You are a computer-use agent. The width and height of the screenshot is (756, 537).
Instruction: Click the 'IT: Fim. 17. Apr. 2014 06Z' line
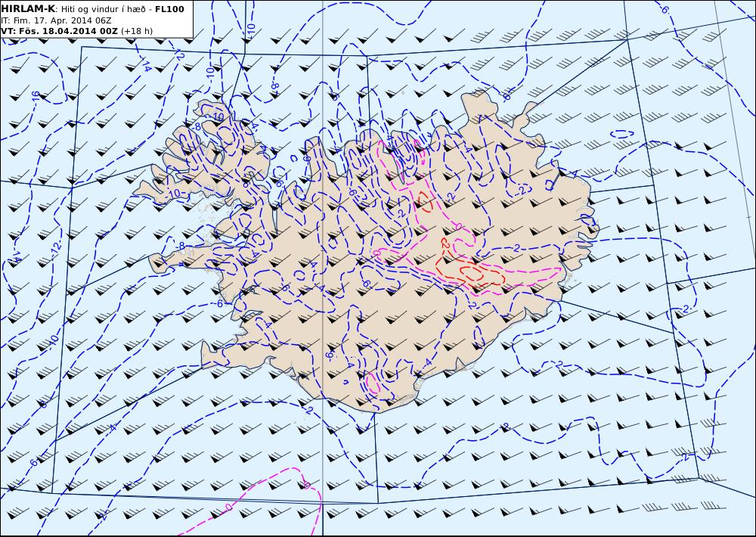(57, 20)
